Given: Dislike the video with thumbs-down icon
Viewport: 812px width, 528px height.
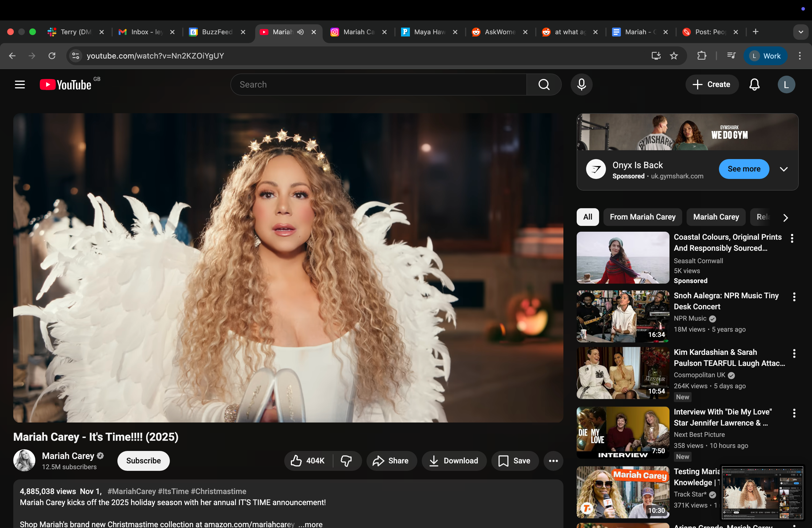Looking at the screenshot, I should click(347, 461).
